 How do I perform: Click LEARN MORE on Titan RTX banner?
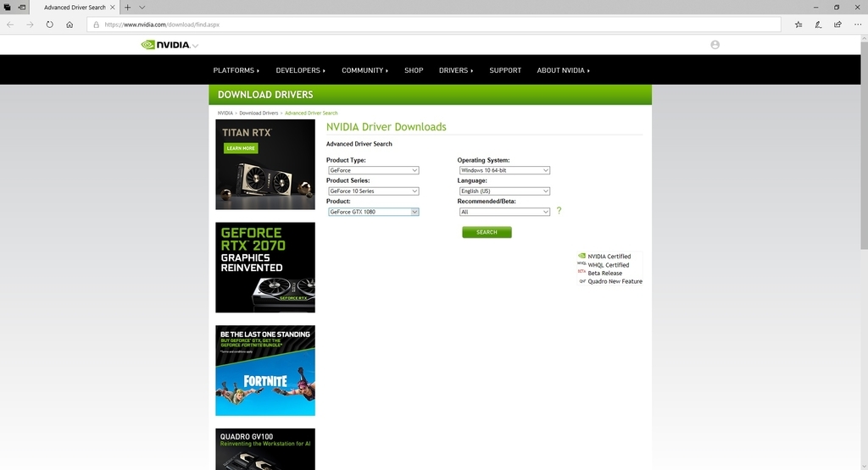pyautogui.click(x=241, y=148)
